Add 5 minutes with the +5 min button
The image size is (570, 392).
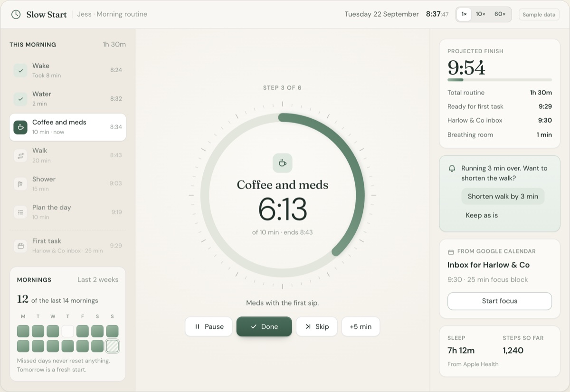[x=361, y=326]
